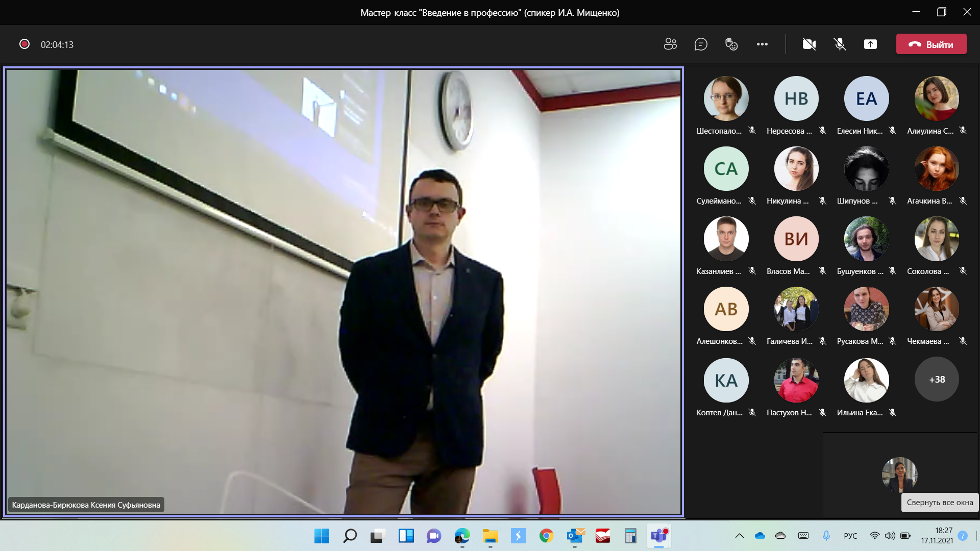This screenshot has width=980, height=551.
Task: Unmute the microphone
Action: click(840, 44)
